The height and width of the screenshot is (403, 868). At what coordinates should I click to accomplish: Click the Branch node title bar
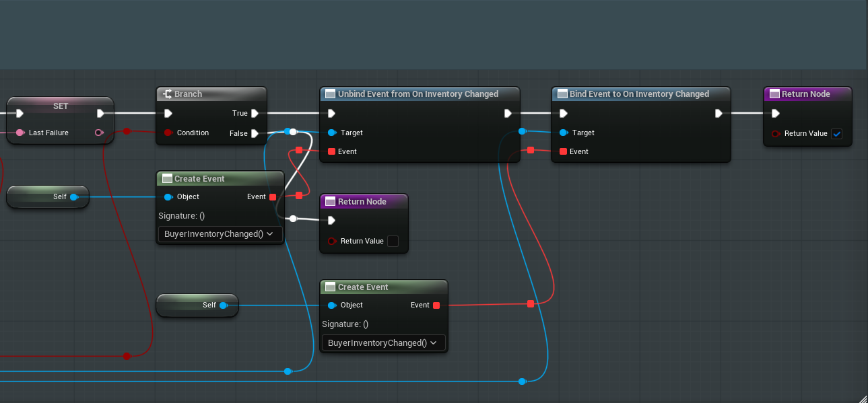[x=211, y=94]
